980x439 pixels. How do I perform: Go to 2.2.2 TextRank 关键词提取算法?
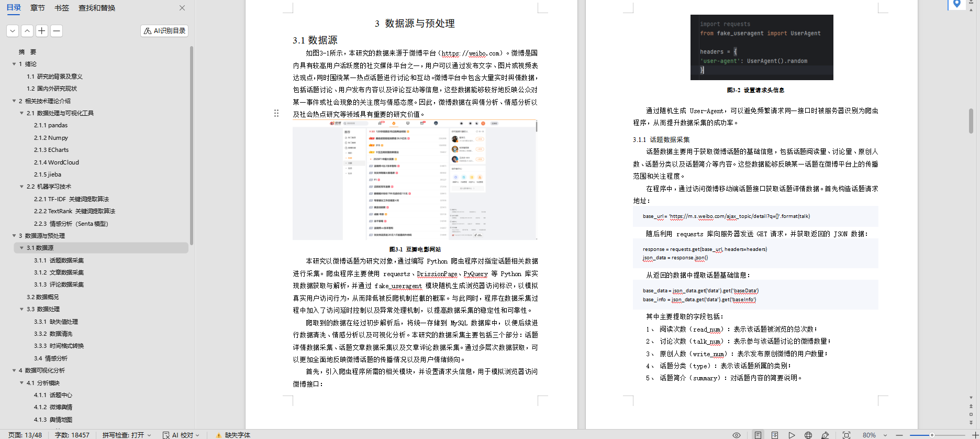tap(74, 211)
